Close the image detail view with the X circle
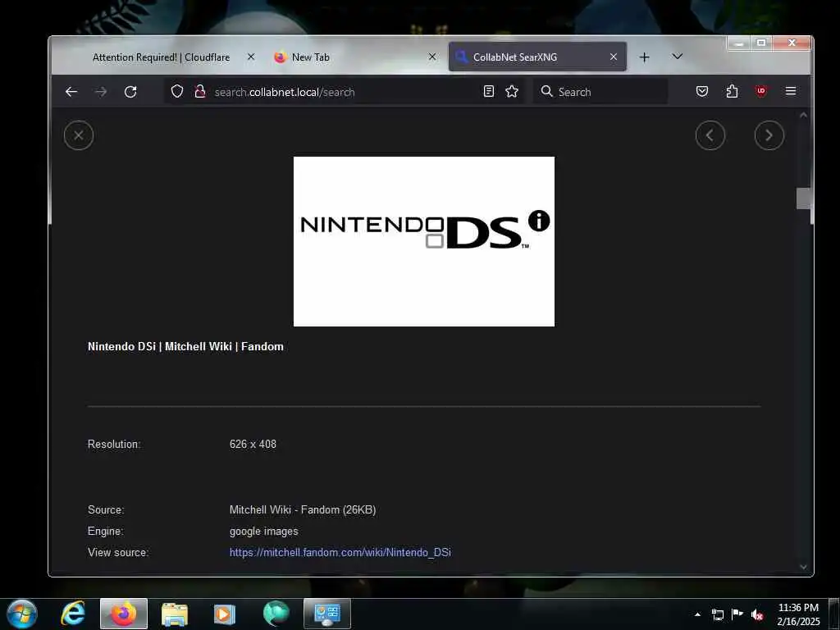 (79, 135)
